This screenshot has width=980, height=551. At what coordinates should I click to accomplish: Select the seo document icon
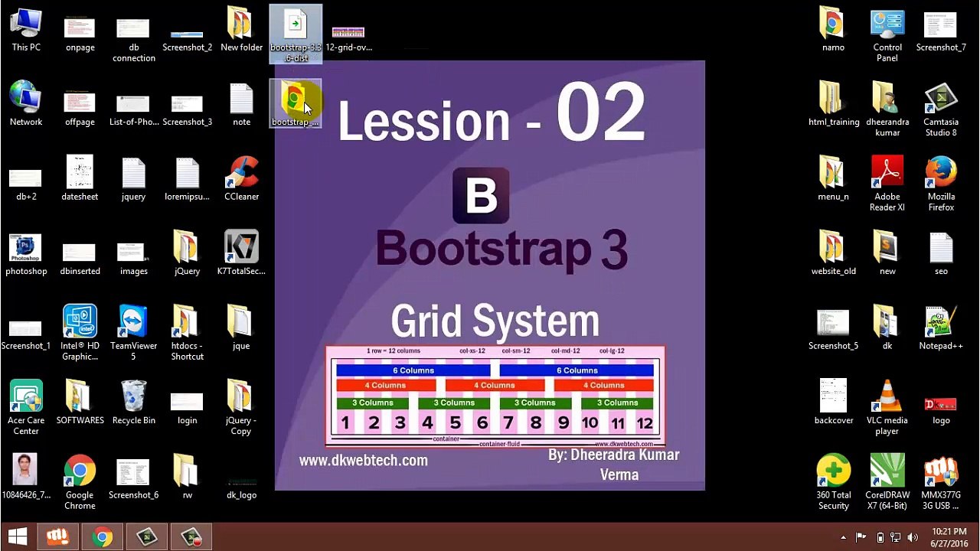[x=941, y=253]
